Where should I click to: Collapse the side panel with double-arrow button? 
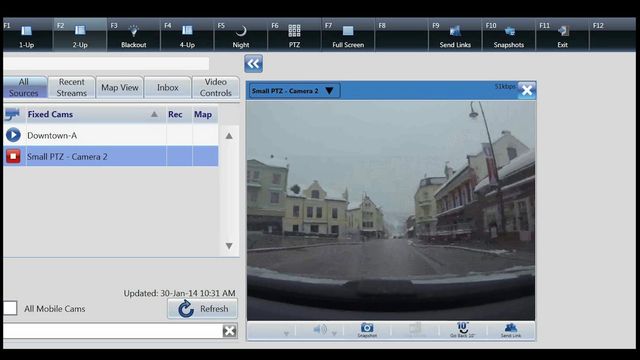253,64
